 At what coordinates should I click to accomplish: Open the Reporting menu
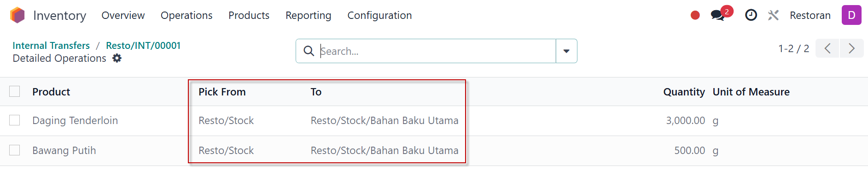point(308,15)
